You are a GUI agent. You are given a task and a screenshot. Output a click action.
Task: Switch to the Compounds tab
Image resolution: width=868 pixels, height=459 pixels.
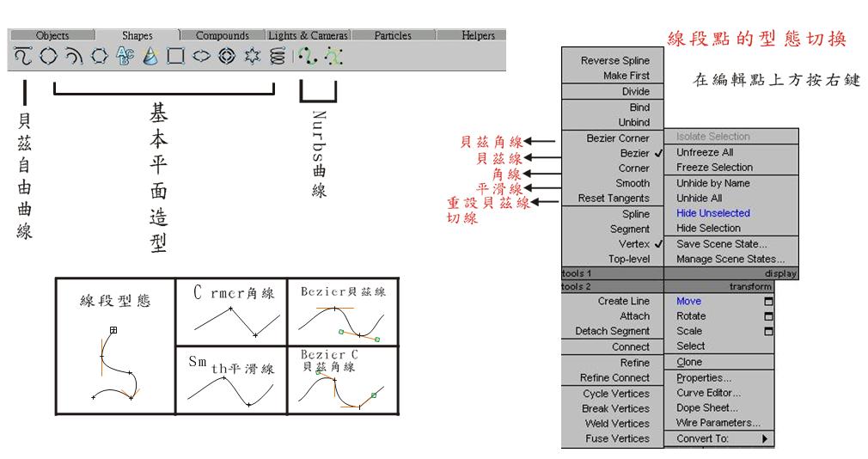pyautogui.click(x=223, y=35)
